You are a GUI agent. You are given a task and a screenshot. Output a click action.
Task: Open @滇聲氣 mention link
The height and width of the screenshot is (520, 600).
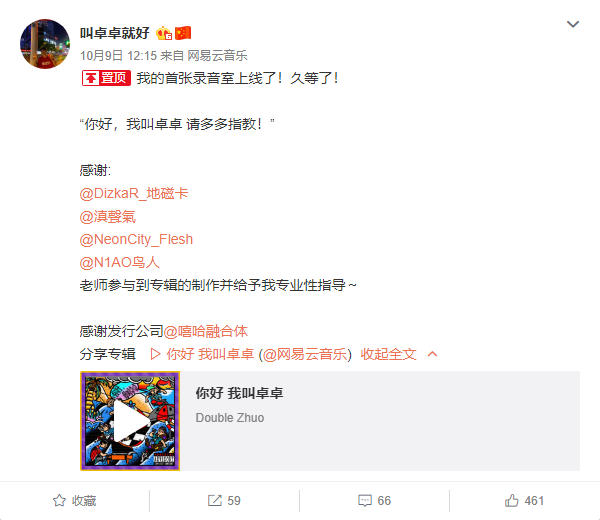coord(108,217)
